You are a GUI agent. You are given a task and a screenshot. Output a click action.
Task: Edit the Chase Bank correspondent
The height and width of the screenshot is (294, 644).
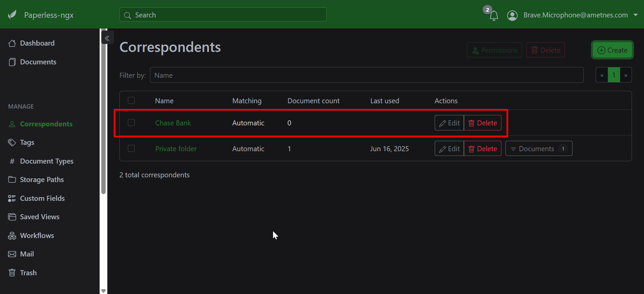click(x=449, y=123)
